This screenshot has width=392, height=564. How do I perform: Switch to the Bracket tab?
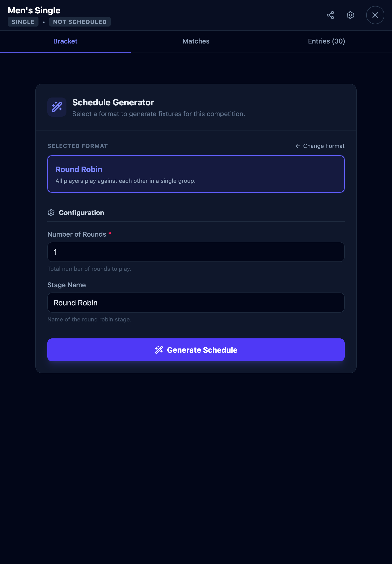point(65,41)
